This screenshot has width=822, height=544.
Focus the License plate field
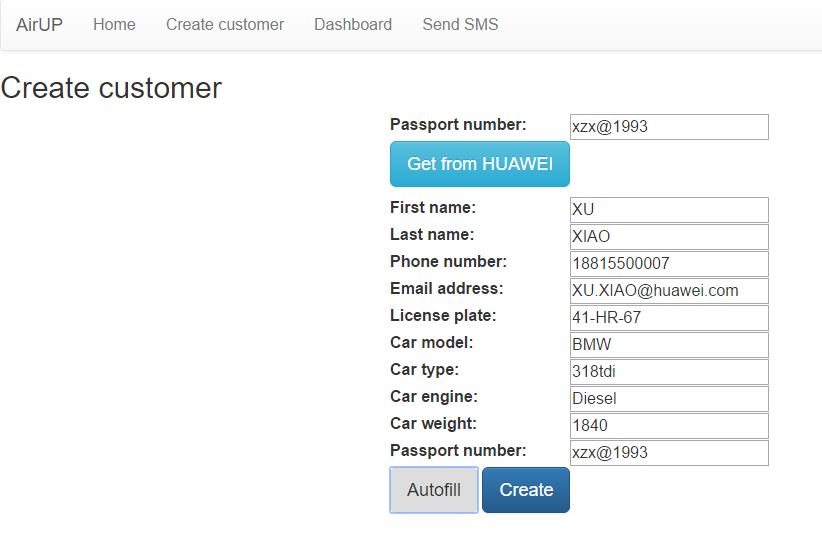(x=669, y=318)
